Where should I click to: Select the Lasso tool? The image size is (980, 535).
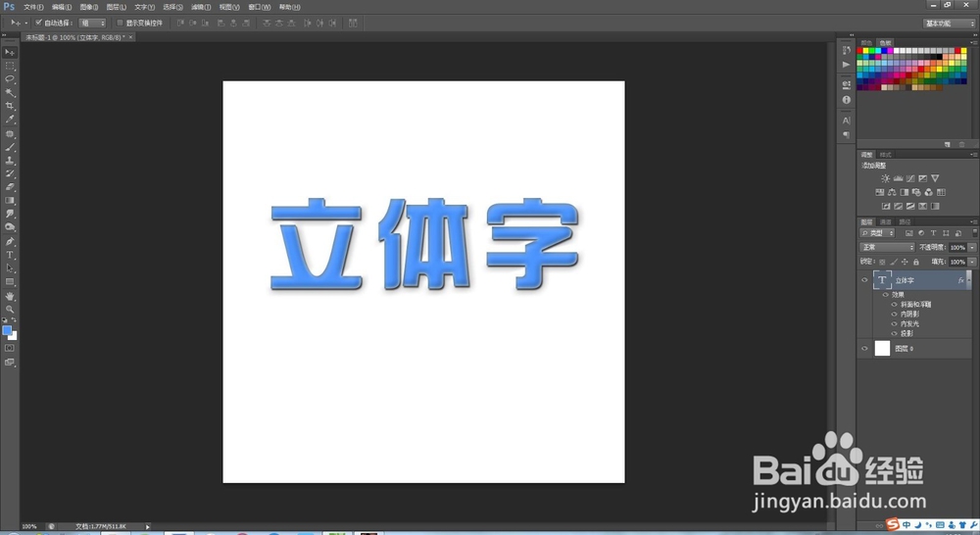[x=10, y=79]
